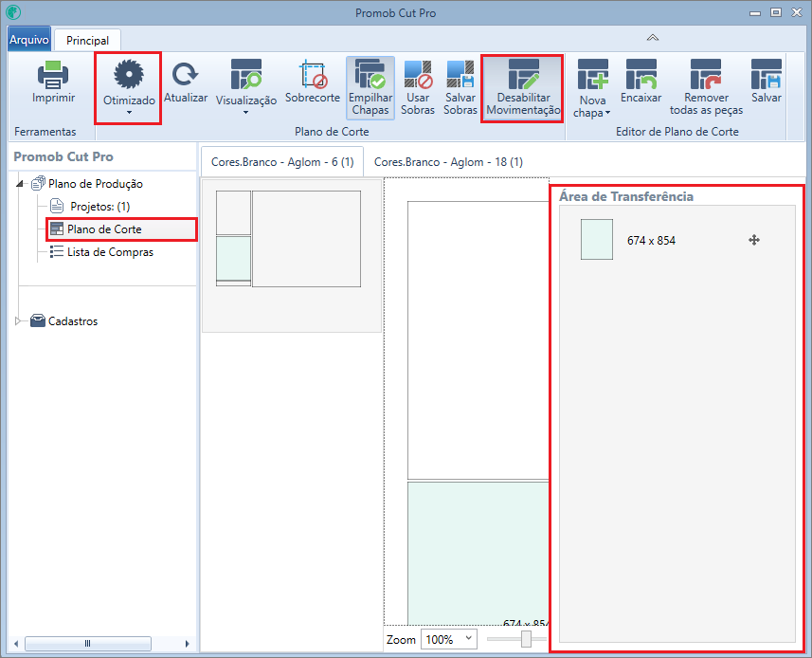Collapse the ribbon with the chevron
This screenshot has height=658, width=812.
[653, 38]
